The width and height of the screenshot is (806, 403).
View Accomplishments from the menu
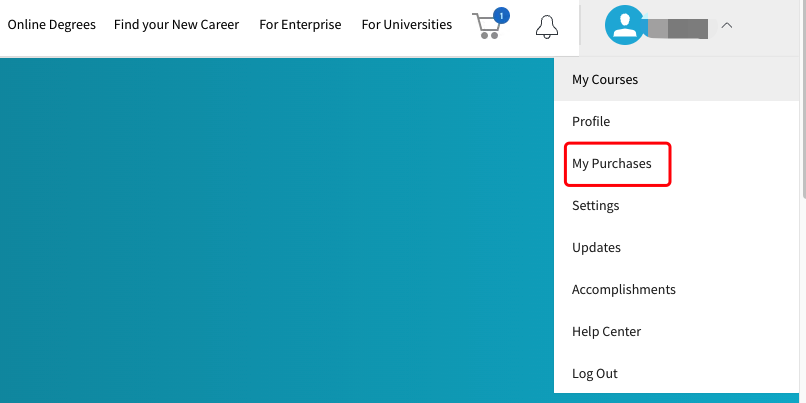[676, 290]
